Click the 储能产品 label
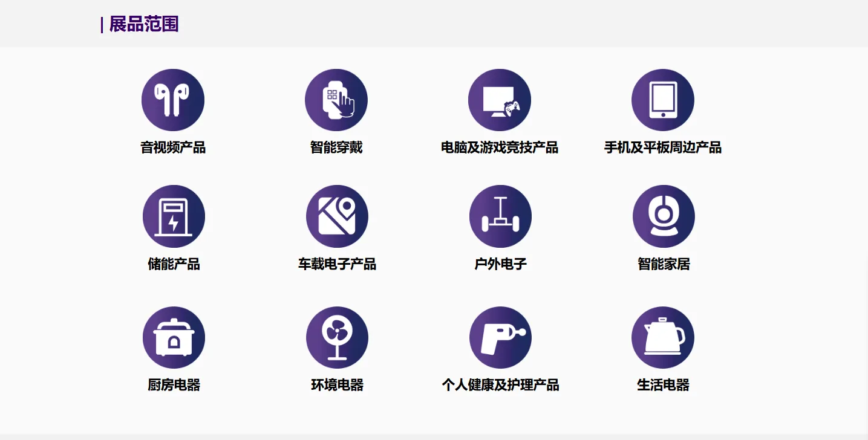Screen dimensions: 868x440 (174, 264)
